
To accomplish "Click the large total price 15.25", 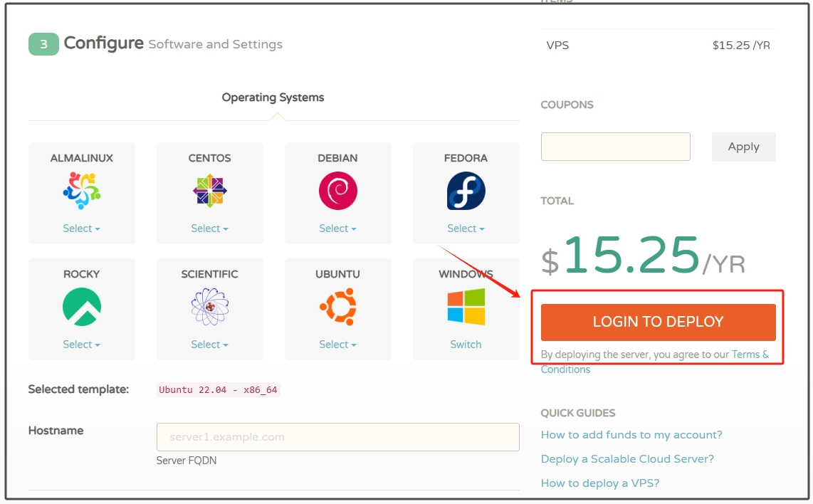I will [631, 255].
